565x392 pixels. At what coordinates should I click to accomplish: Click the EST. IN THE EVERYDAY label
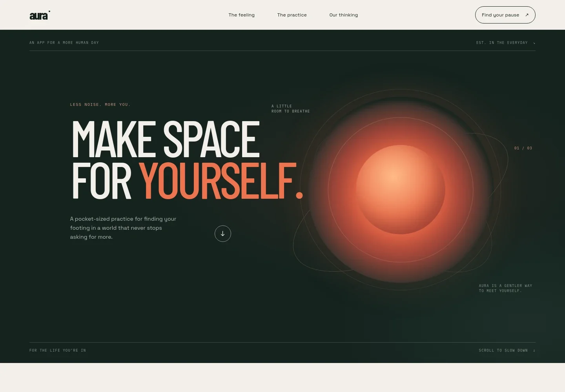point(502,43)
